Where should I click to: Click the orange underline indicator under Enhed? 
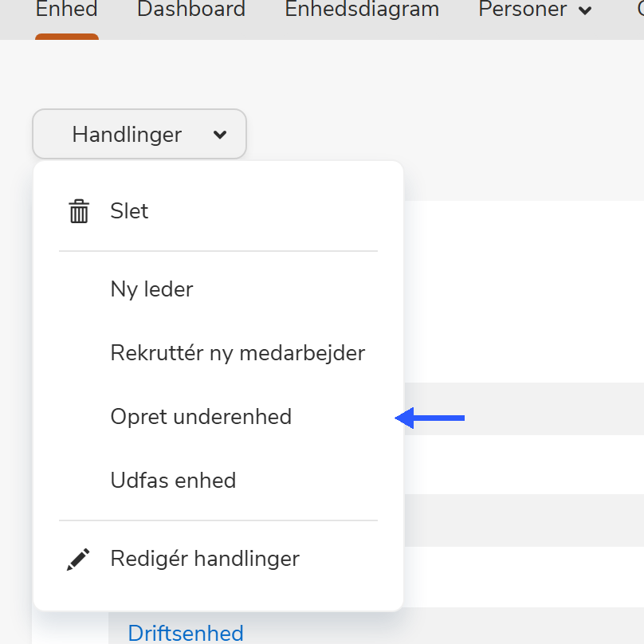pyautogui.click(x=66, y=36)
